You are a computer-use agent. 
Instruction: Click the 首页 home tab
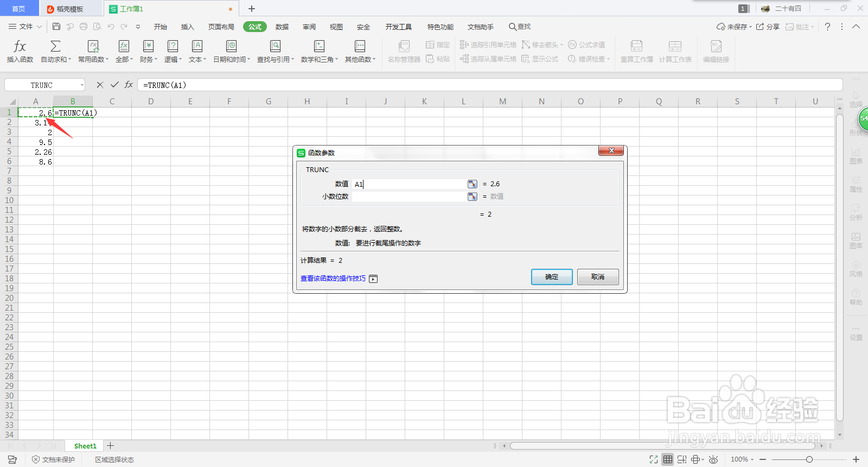(x=18, y=9)
